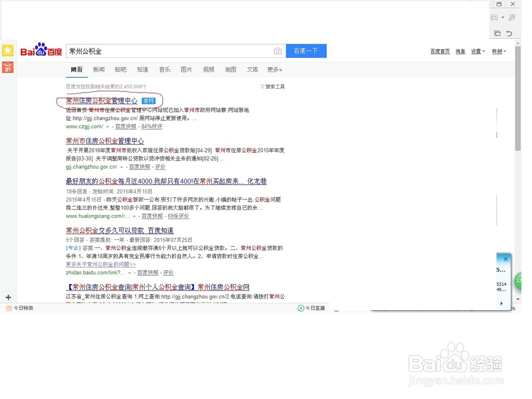Screen dimensions: 532x399
Task: Open result 常州住房公积金查询 常州住房公积金网
Action: [158, 287]
